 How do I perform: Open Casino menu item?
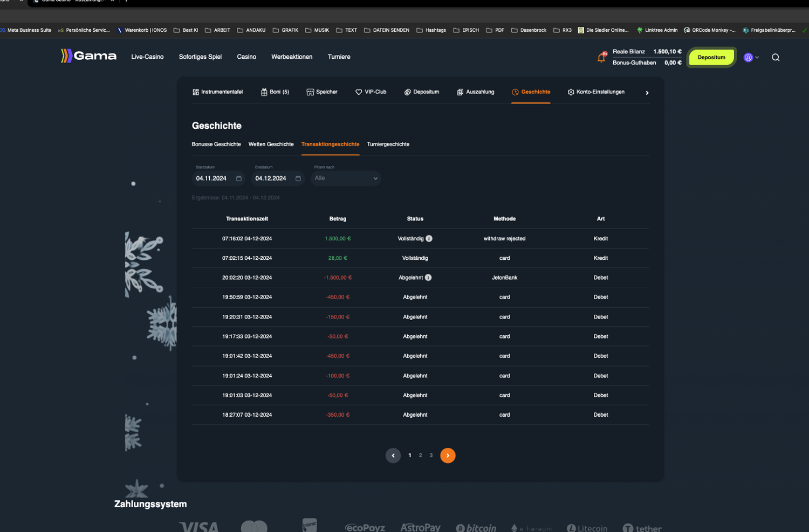[246, 57]
